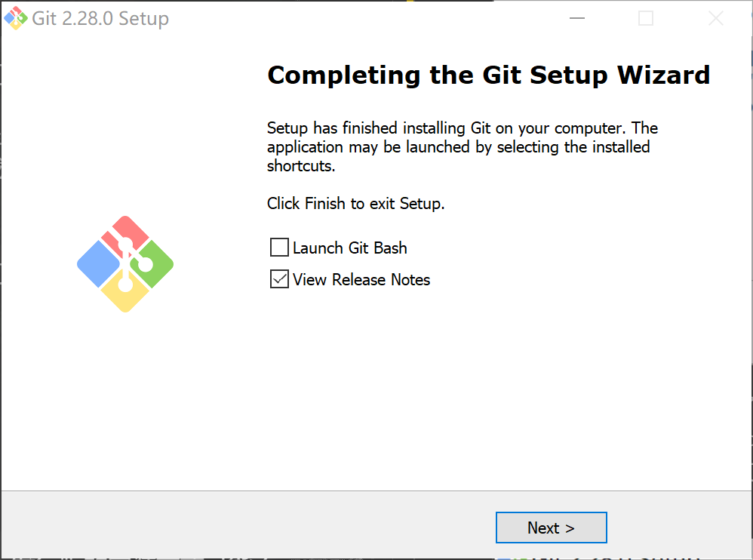Click the Next button to finish setup
The height and width of the screenshot is (560, 753).
coord(551,527)
